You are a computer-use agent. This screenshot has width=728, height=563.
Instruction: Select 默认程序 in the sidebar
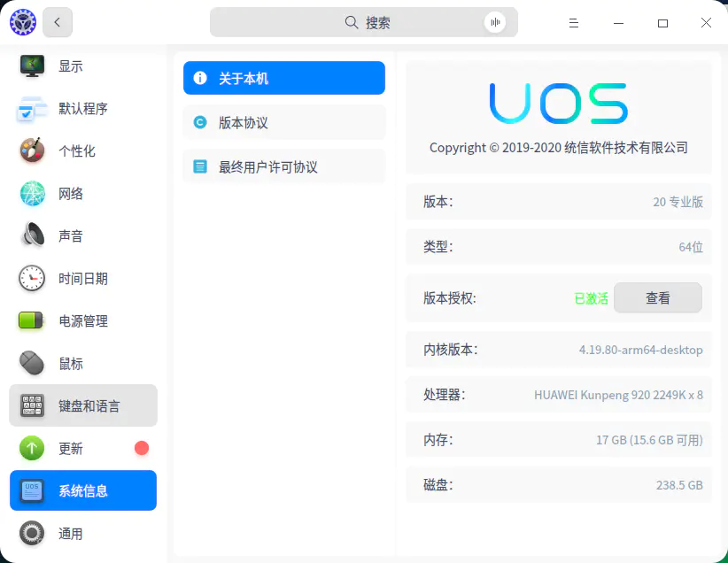(x=83, y=109)
